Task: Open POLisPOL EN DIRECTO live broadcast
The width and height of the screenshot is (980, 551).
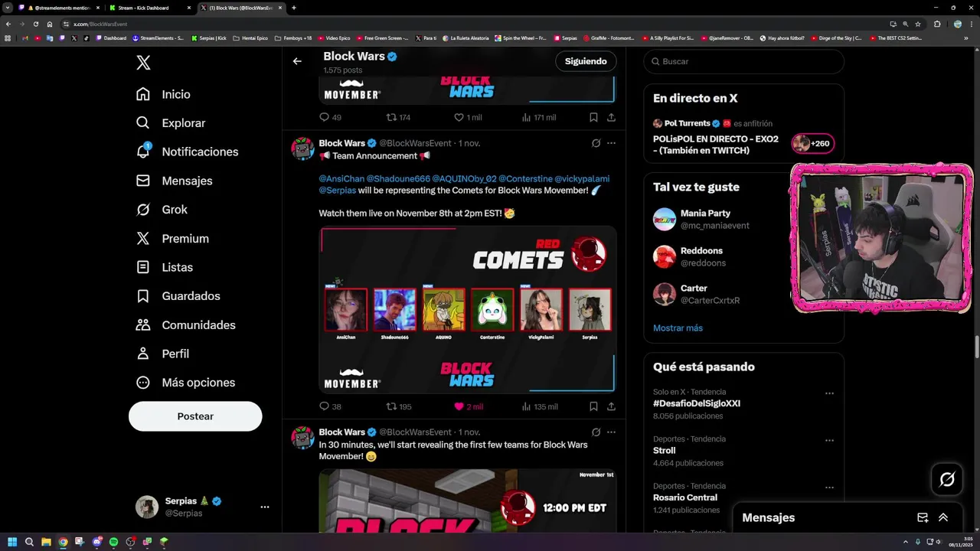Action: 716,145
